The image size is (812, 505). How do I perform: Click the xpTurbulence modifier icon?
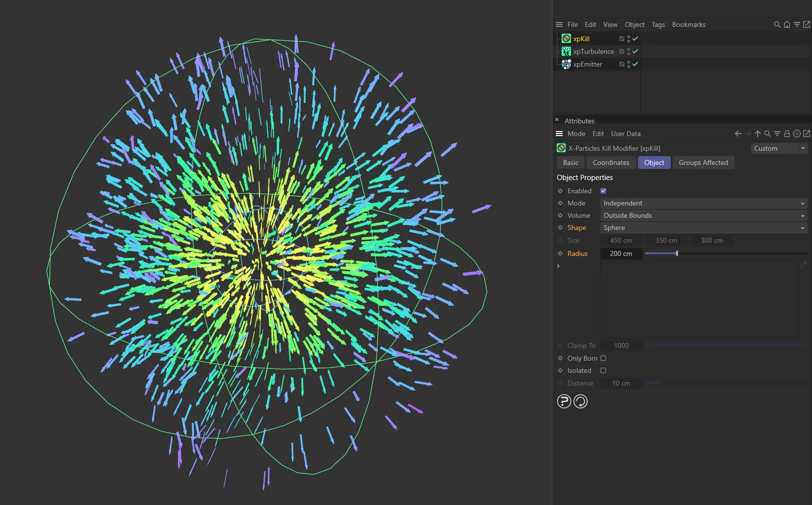click(x=566, y=51)
